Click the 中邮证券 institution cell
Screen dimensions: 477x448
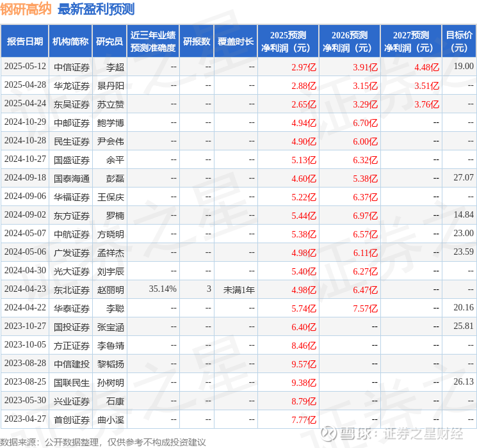72,123
